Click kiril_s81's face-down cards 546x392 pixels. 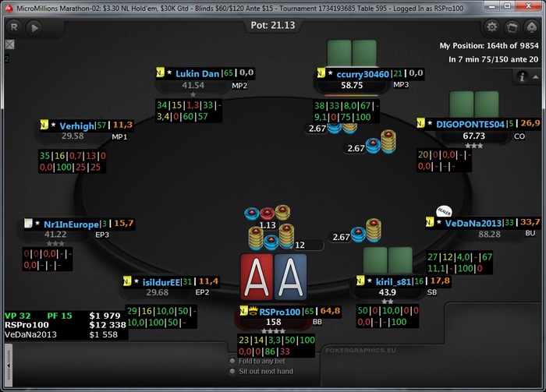point(388,260)
